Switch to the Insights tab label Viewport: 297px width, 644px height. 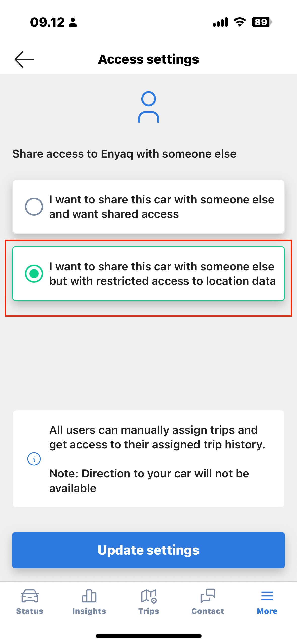89,611
